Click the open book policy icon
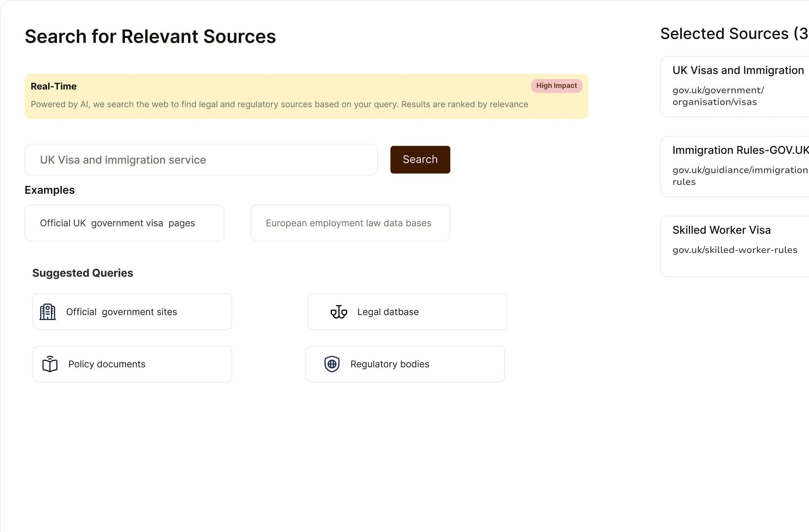The width and height of the screenshot is (809, 532). [x=50, y=364]
